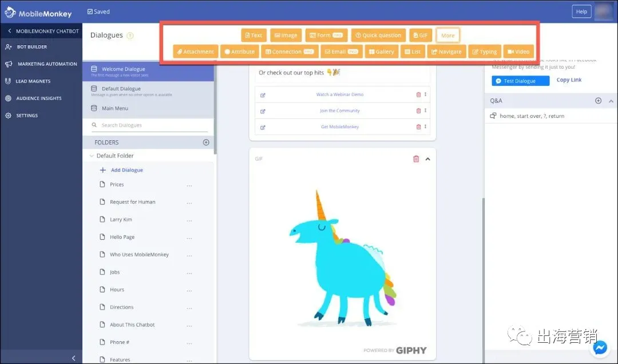Edit the Get MobileMonkey button
Viewport: 618px width, 364px height.
(263, 128)
